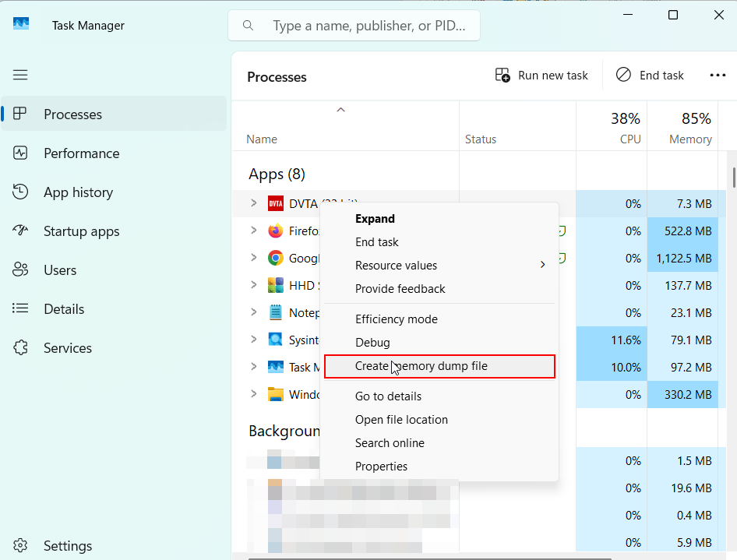Open Resource values submenu arrow
This screenshot has height=560, width=737.
pyautogui.click(x=542, y=266)
